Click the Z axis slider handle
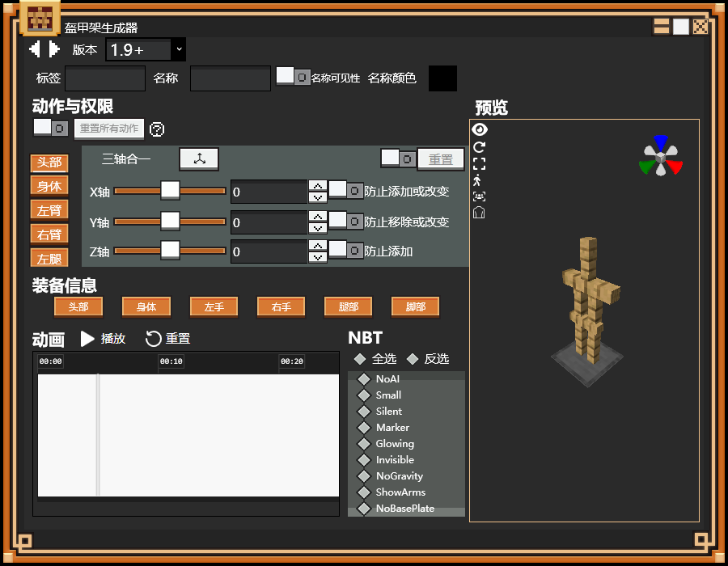This screenshot has width=728, height=566. coord(170,251)
